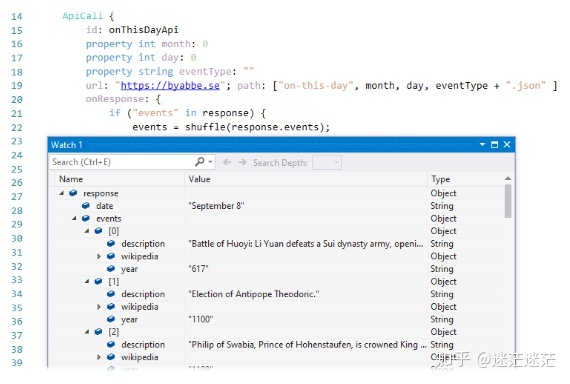Click the cube icon beside year "617"
570x384 pixels.
[111, 269]
